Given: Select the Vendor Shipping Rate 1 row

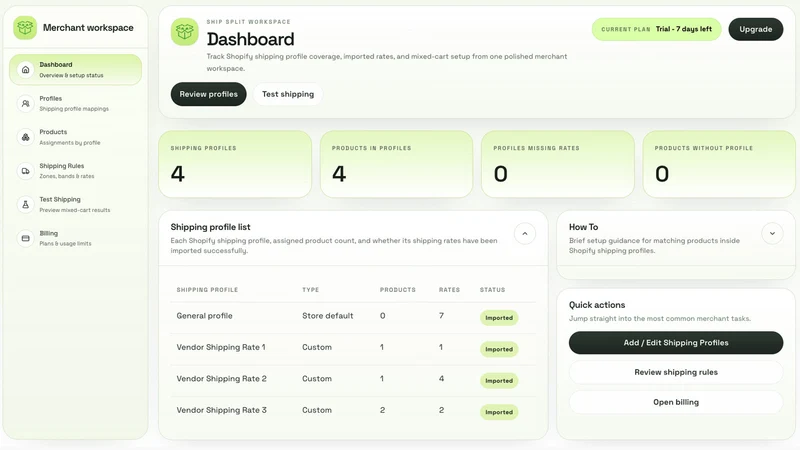Looking at the screenshot, I should point(353,349).
